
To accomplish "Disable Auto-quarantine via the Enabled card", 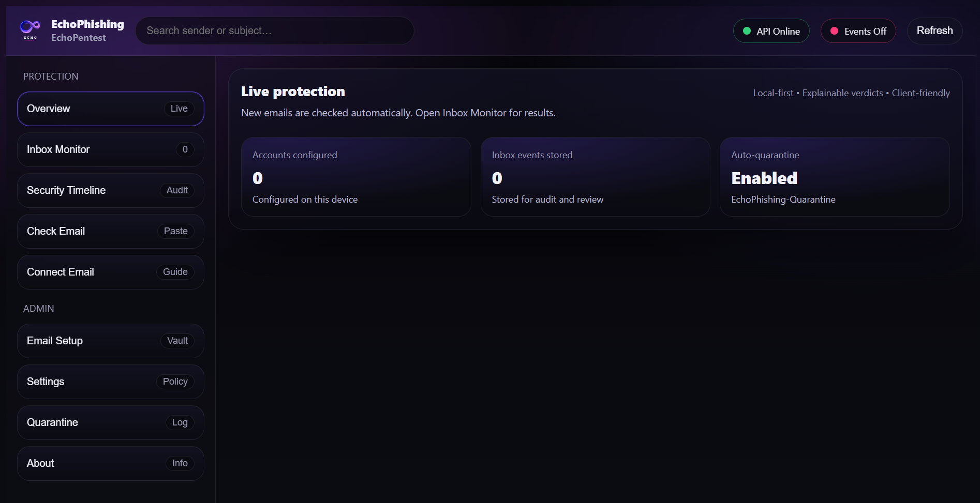I will tap(835, 177).
